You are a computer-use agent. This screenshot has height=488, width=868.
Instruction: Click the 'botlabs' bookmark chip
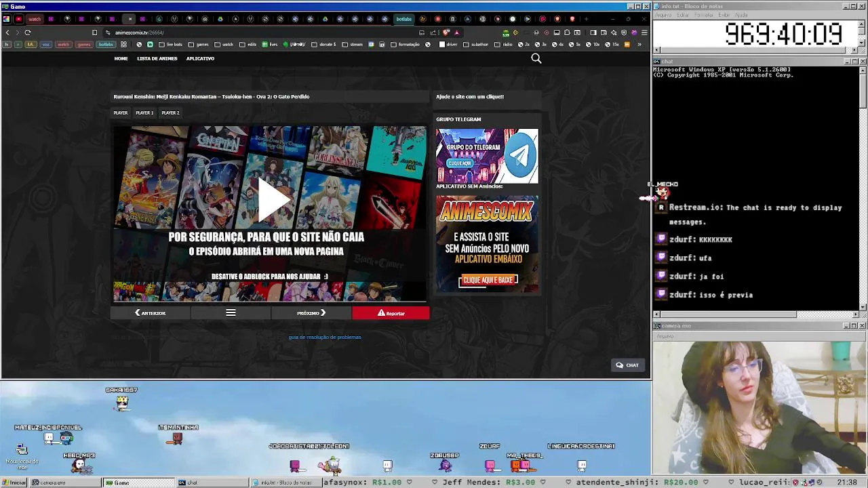pos(106,45)
